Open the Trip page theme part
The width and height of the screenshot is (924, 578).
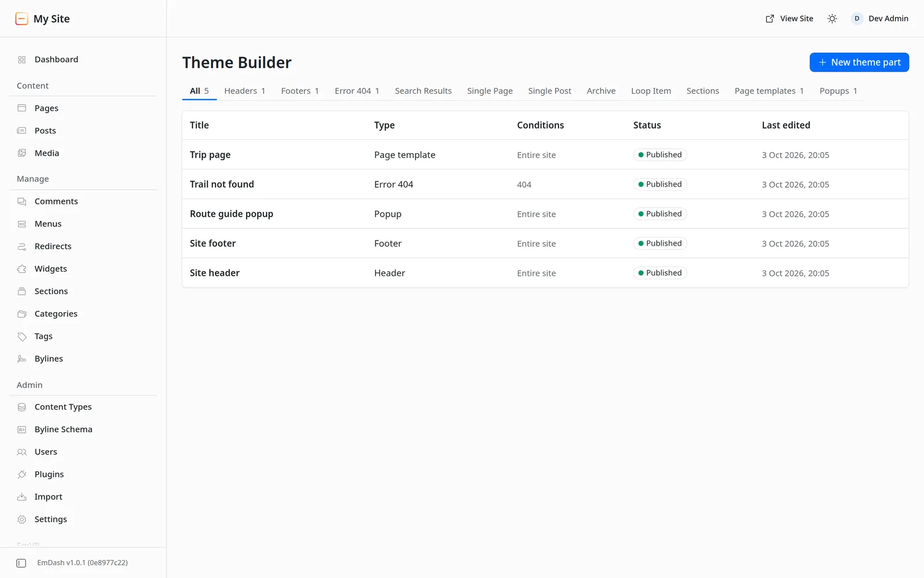pyautogui.click(x=210, y=155)
